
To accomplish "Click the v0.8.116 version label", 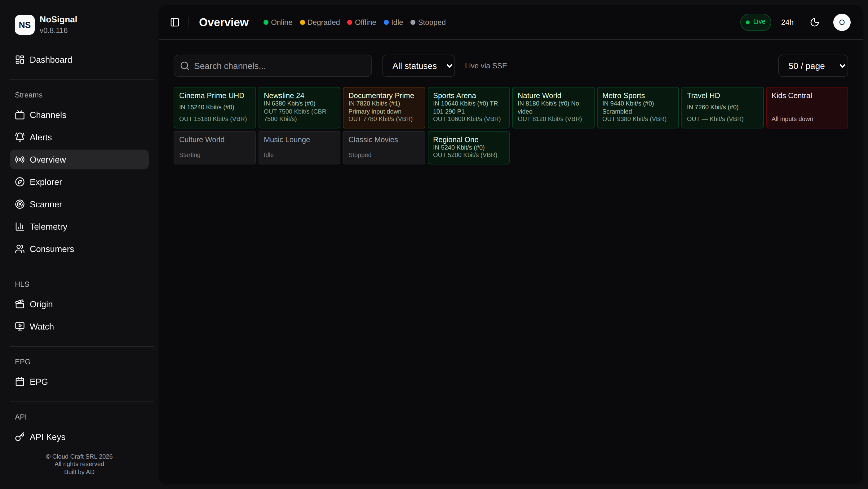I will click(x=54, y=30).
